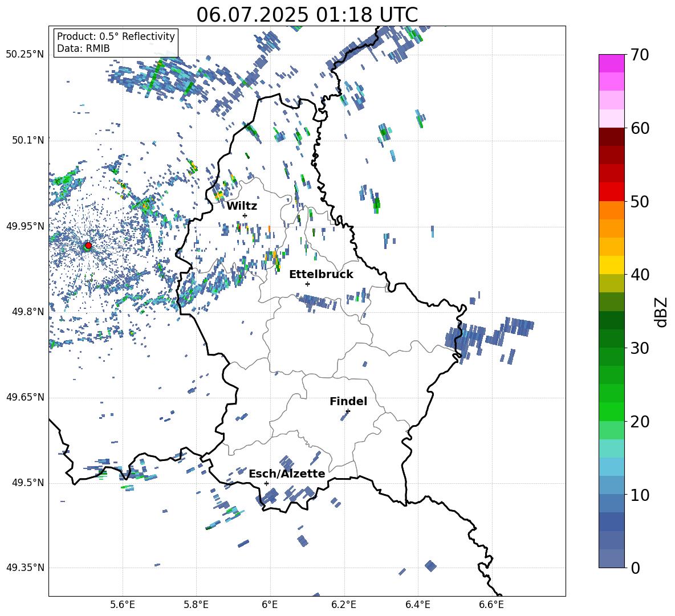675x616 pixels.
Task: Click the Wiltz station cross marker
Action: tap(245, 215)
